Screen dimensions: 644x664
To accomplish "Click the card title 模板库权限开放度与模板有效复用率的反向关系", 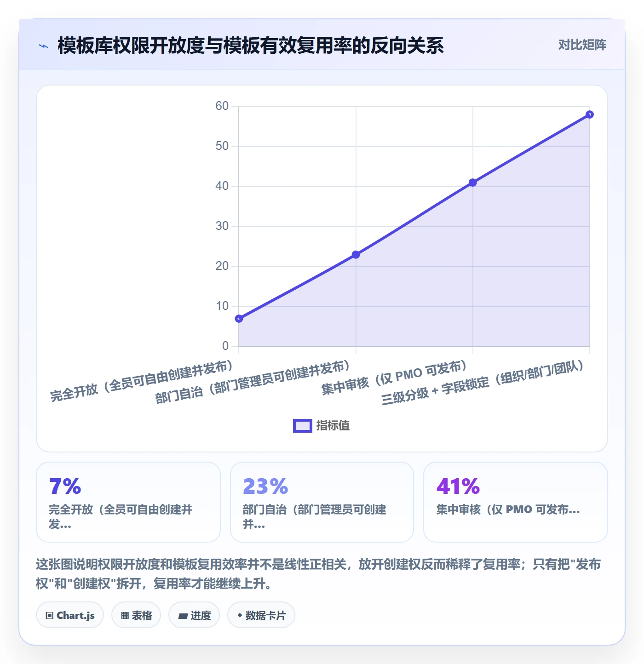I will 251,46.
